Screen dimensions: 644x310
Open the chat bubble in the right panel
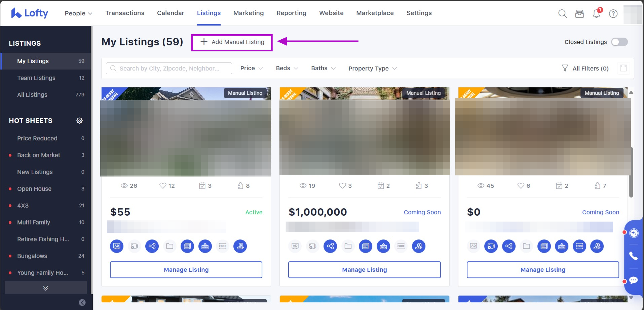point(633,280)
